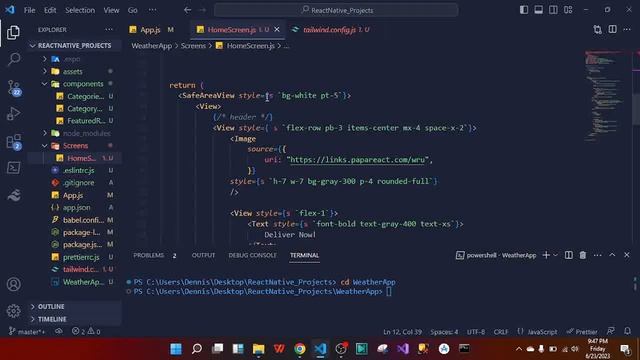Switch to the OUTPUT panel tab

tap(203, 255)
